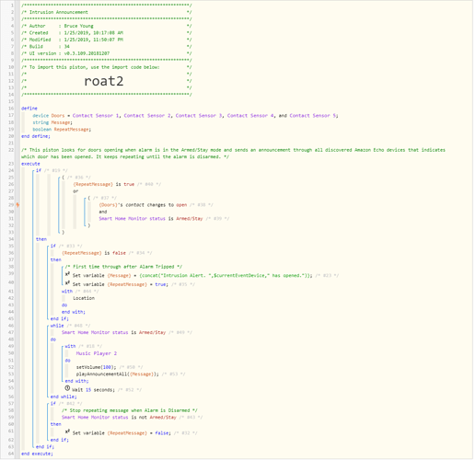Click the concat Intrusion Alert expression

click(226, 276)
